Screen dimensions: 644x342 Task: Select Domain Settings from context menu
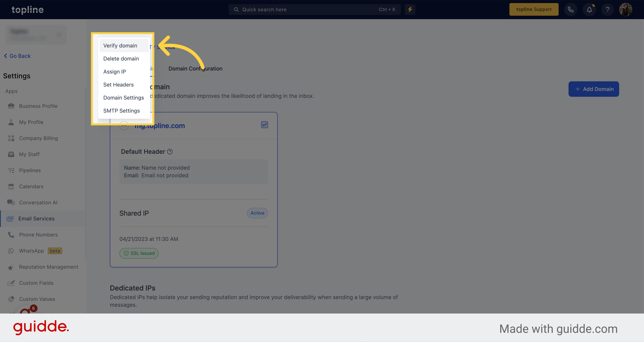(x=123, y=97)
